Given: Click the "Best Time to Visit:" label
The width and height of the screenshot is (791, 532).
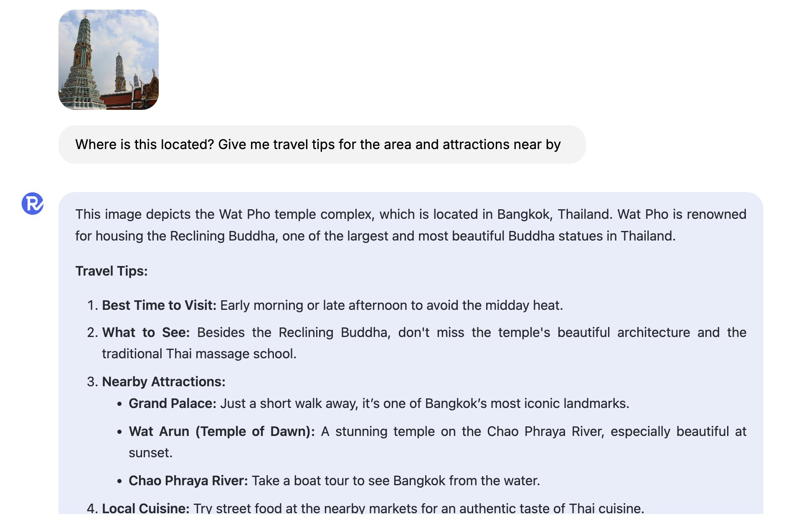Looking at the screenshot, I should click(159, 305).
